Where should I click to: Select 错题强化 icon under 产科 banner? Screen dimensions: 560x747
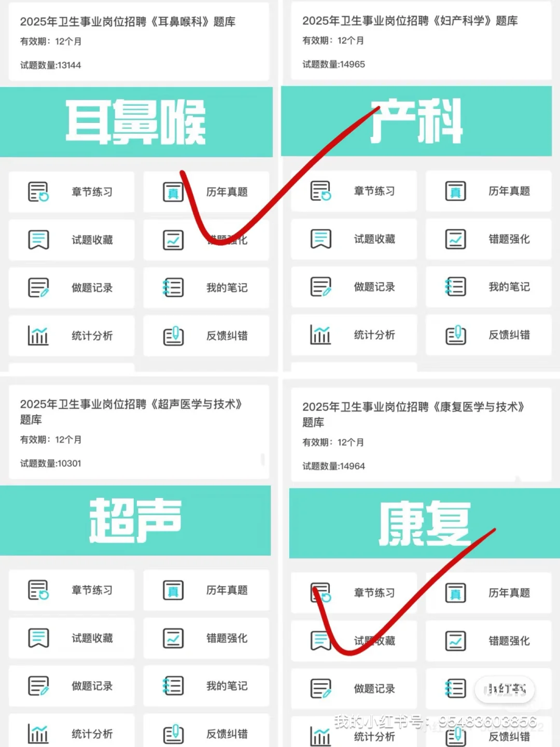tap(455, 239)
